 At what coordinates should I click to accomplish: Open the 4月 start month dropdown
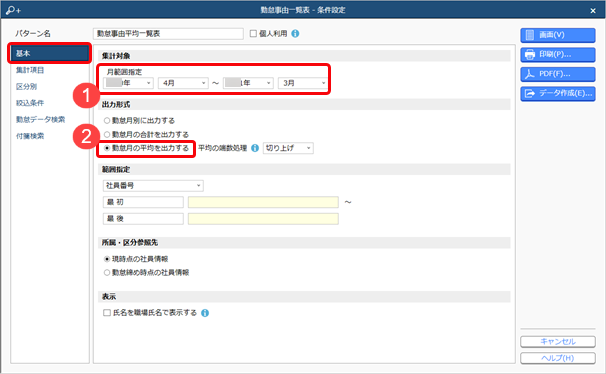[x=183, y=83]
